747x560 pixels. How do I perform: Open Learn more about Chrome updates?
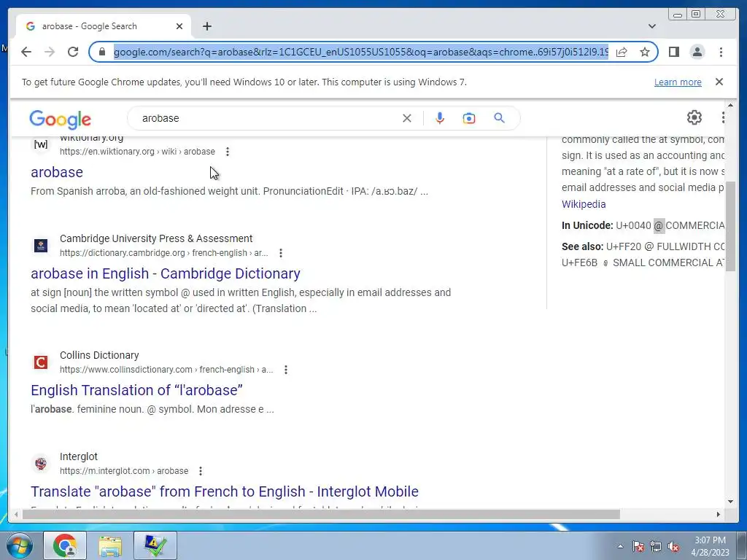click(x=678, y=82)
